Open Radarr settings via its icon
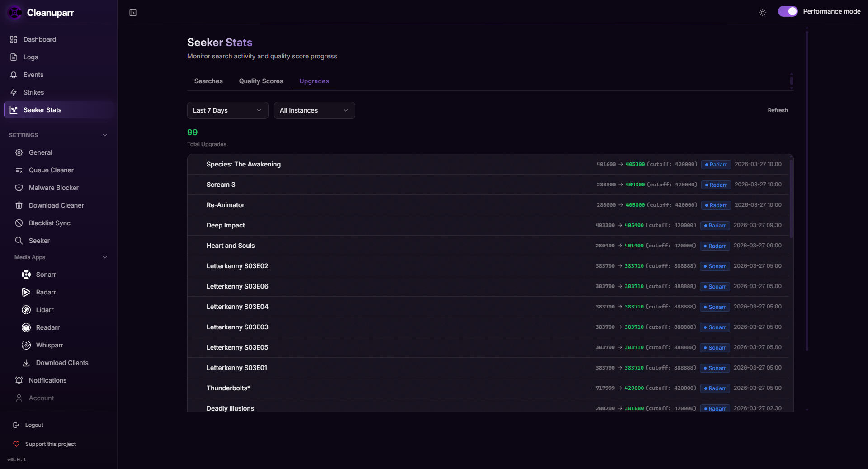868x469 pixels. tap(26, 292)
